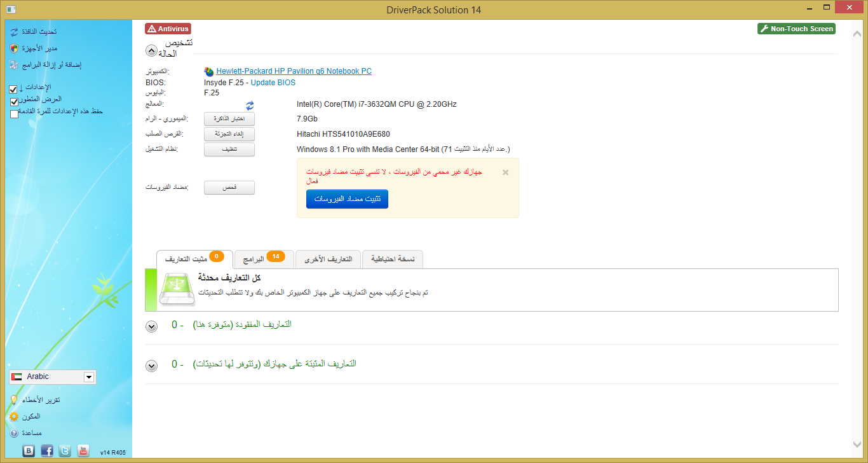Click the المكون component link
This screenshot has height=463, width=868.
(31, 417)
